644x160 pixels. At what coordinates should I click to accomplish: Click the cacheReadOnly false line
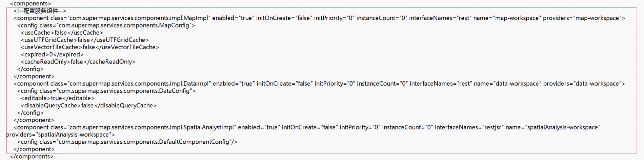tap(78, 62)
